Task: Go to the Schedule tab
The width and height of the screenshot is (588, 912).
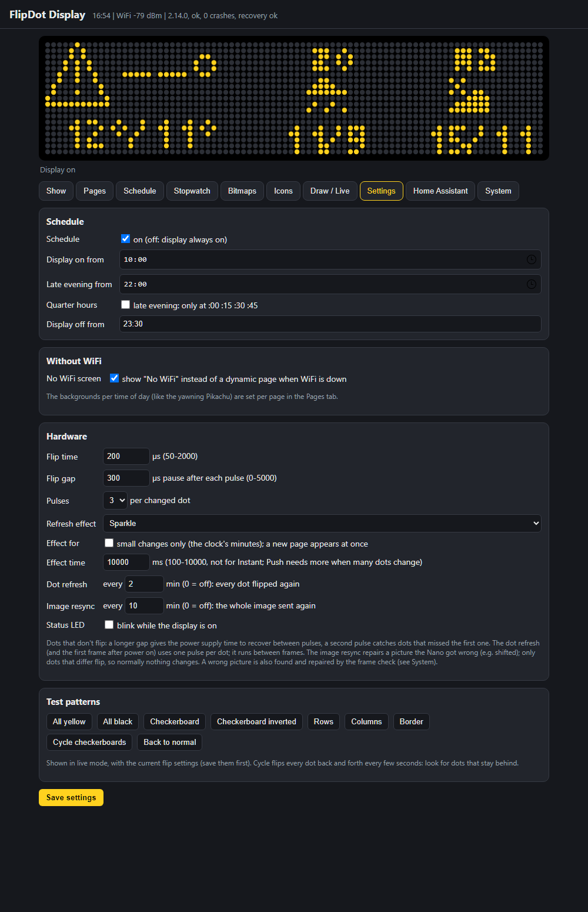Action: (x=140, y=191)
